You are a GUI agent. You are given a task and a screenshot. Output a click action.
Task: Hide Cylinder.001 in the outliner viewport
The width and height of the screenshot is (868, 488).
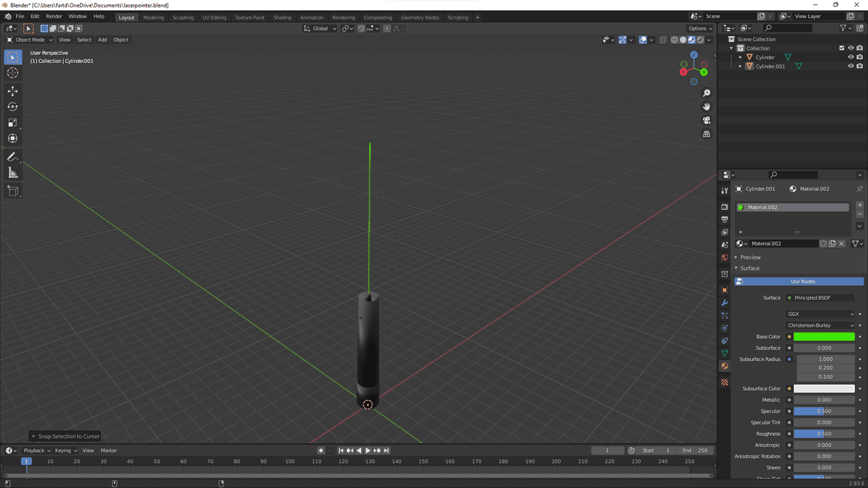(850, 66)
